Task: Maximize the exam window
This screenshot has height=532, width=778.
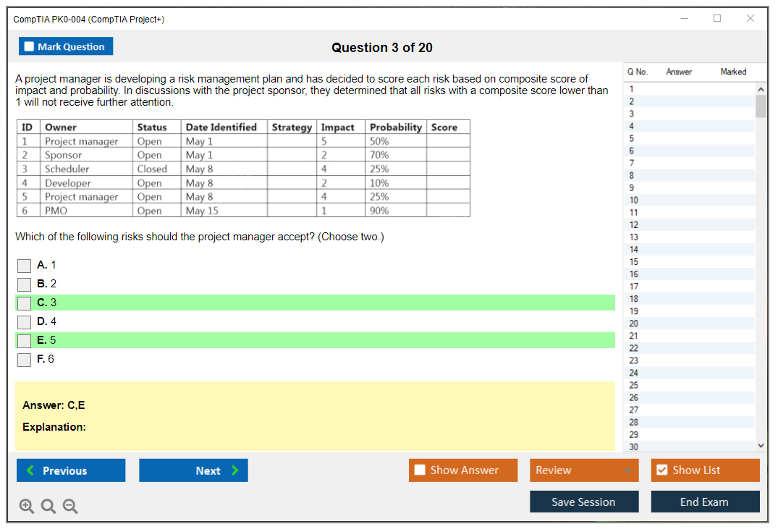Action: click(x=716, y=19)
